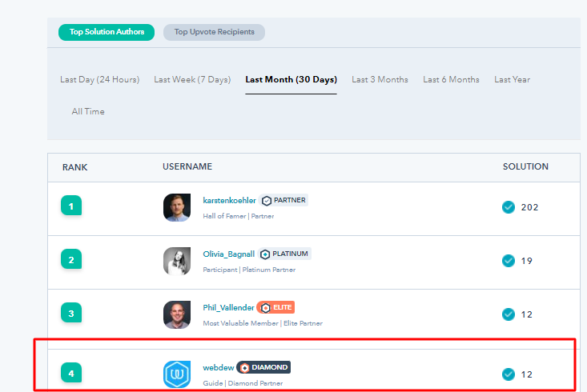Click the solution checkmark icon beside 19
The image size is (587, 392).
pos(508,261)
